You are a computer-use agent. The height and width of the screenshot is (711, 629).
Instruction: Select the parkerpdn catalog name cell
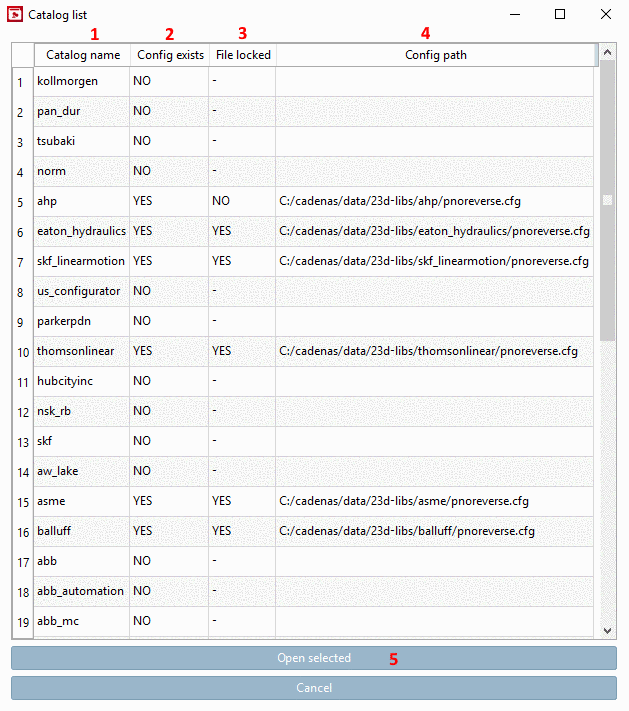82,321
